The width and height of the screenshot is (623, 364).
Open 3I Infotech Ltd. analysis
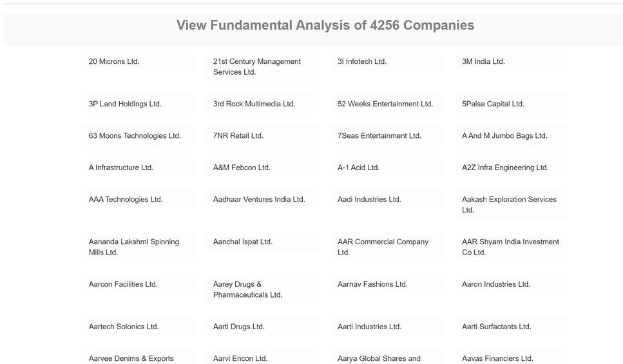tap(362, 62)
